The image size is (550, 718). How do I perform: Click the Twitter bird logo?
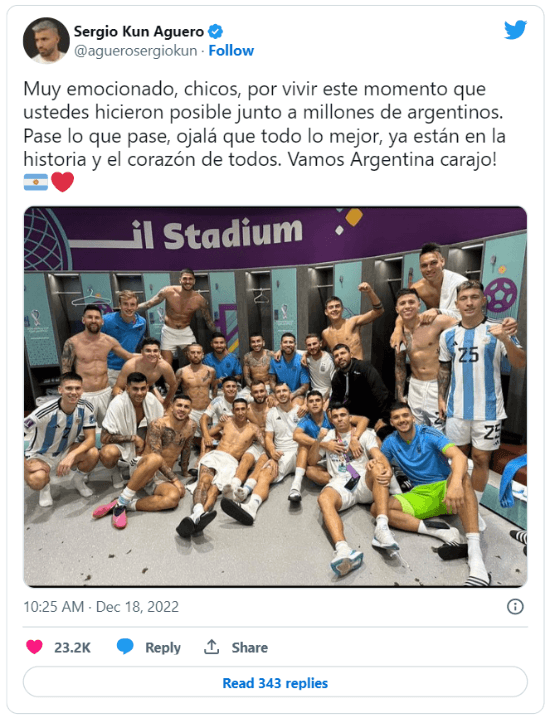tap(515, 30)
